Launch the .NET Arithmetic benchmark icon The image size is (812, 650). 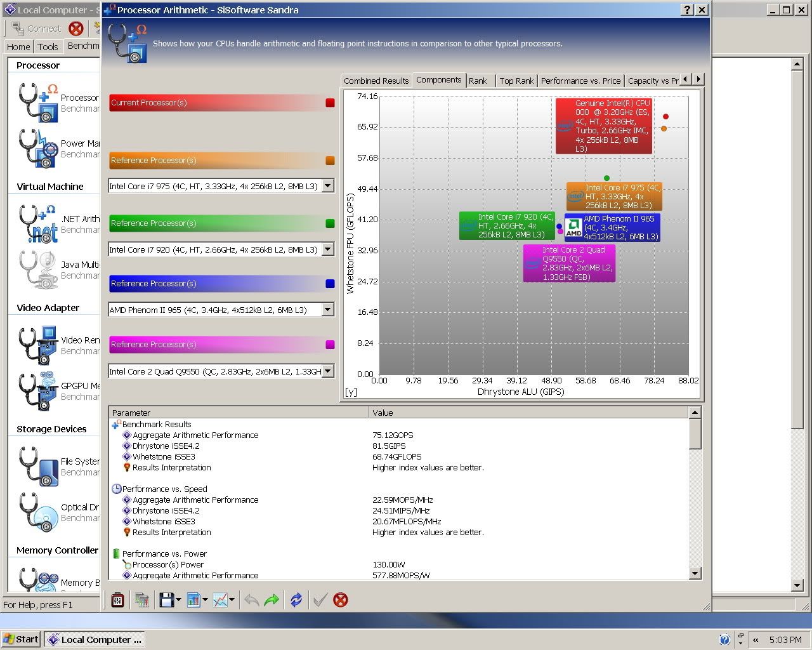tap(39, 223)
